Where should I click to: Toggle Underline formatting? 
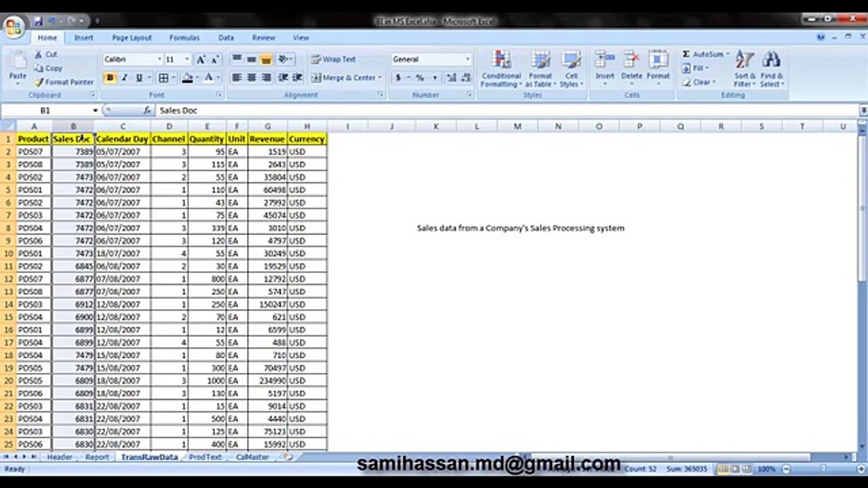138,78
